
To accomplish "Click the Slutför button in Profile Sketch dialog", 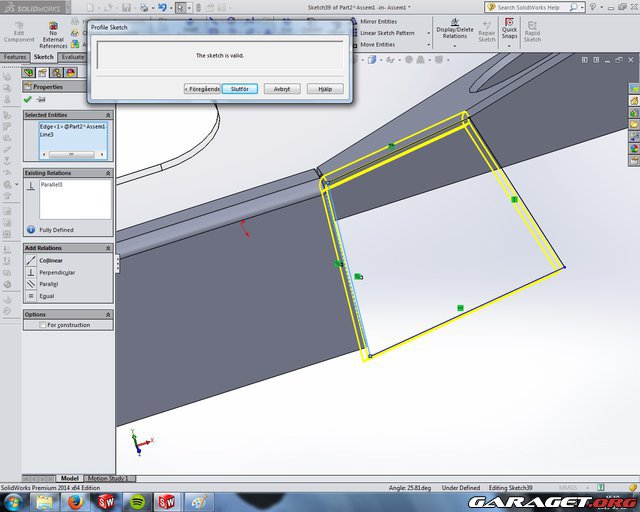I will (x=239, y=89).
